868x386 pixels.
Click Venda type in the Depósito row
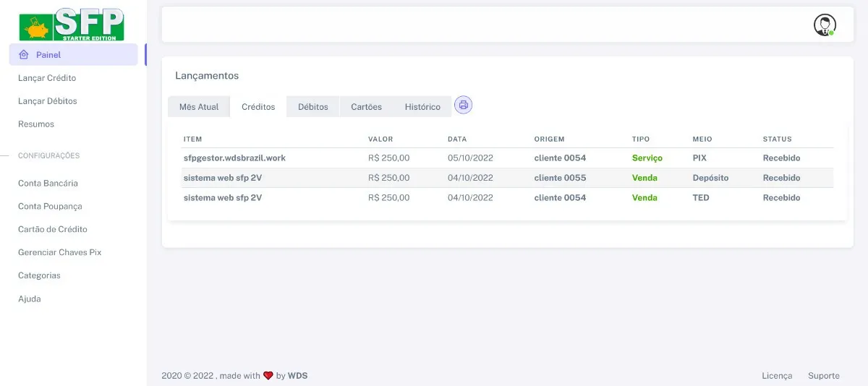point(644,178)
